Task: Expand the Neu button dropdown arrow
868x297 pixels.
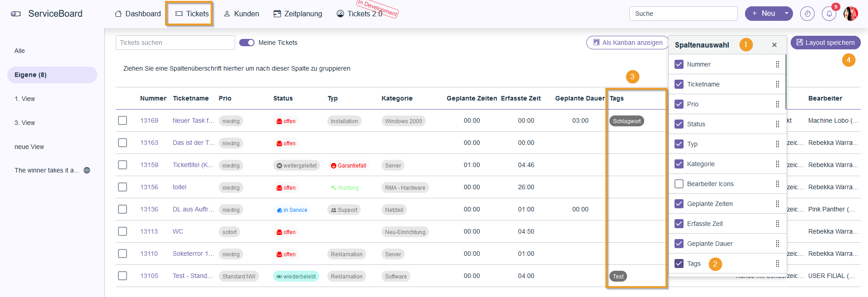Action: tap(787, 14)
